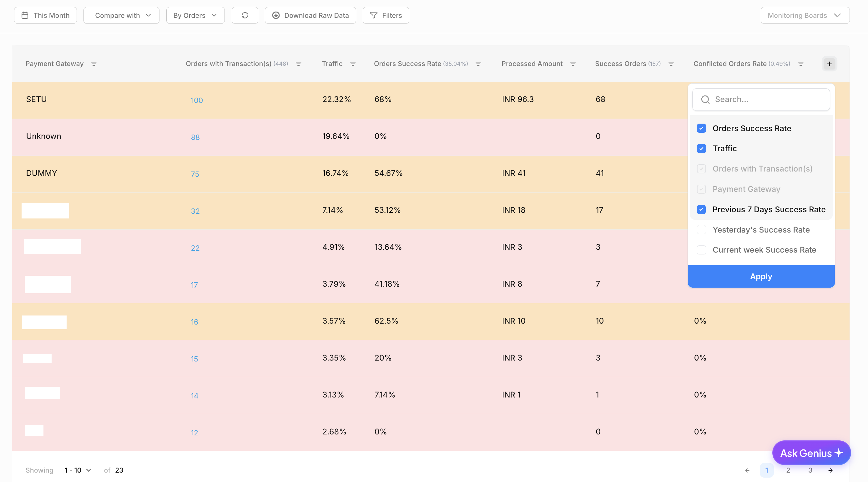Click the refresh data icon button
This screenshot has height=482, width=868.
245,16
